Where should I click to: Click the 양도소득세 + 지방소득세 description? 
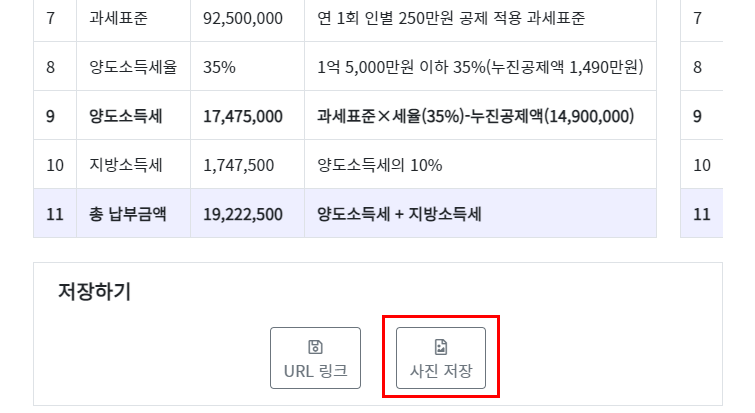[x=399, y=214]
